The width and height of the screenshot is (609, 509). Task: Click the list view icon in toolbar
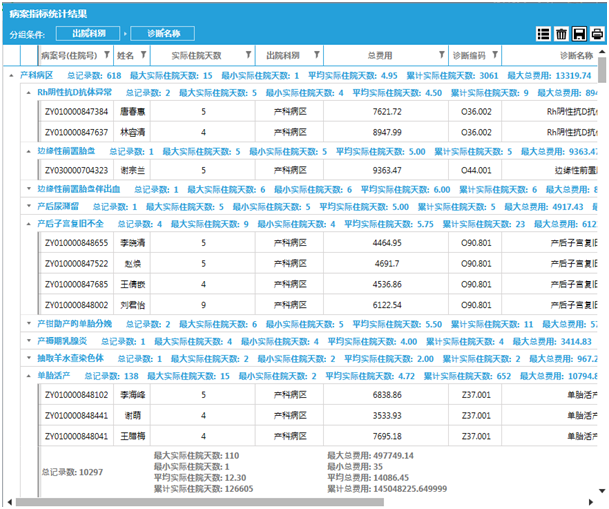pos(544,34)
